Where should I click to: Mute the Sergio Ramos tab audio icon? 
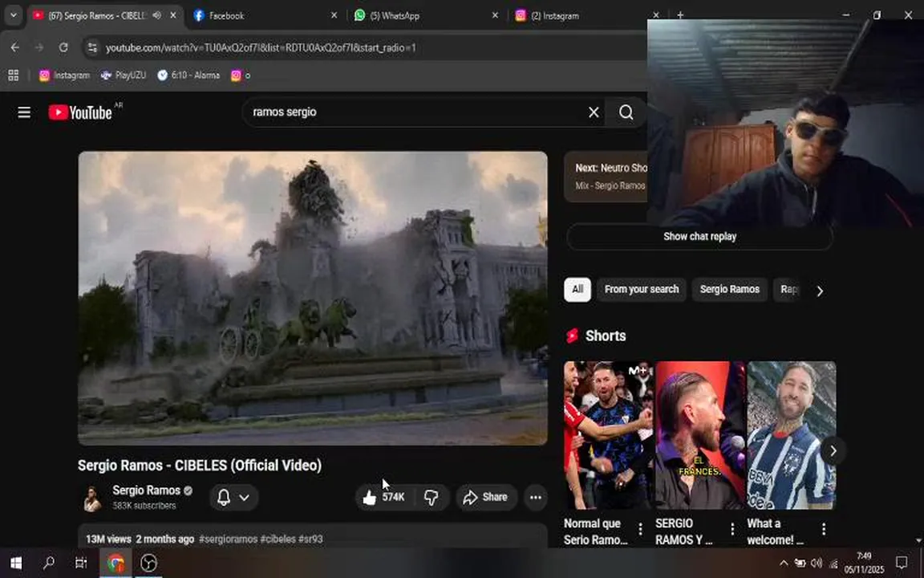(x=156, y=16)
